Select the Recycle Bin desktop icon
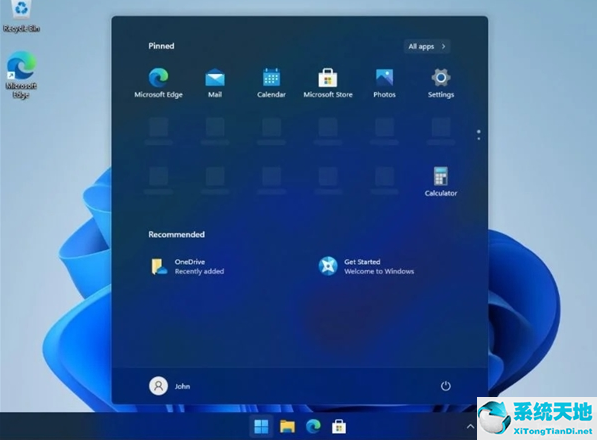Image resolution: width=597 pixels, height=440 pixels. (21, 16)
